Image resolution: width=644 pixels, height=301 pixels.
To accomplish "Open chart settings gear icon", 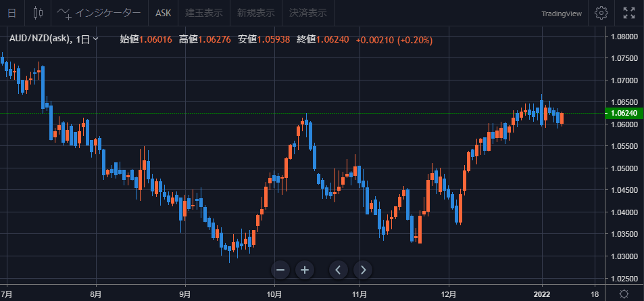I will [x=601, y=13].
